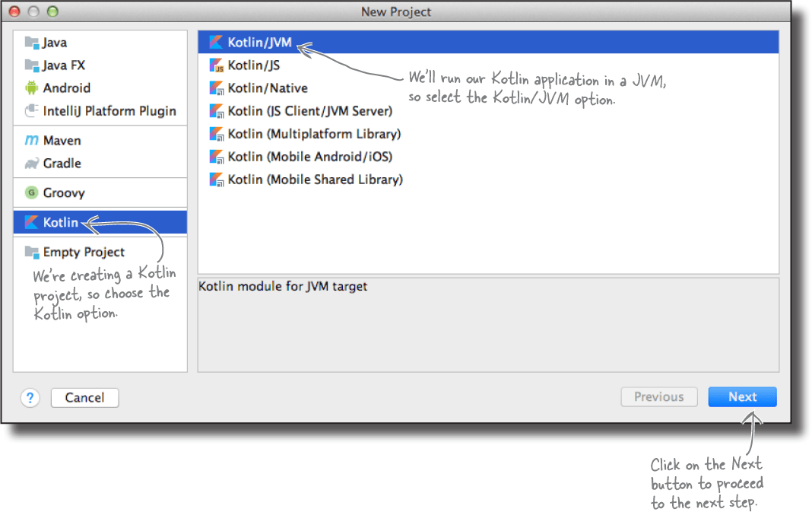Click the Previous button
This screenshot has height=512, width=812.
[658, 396]
